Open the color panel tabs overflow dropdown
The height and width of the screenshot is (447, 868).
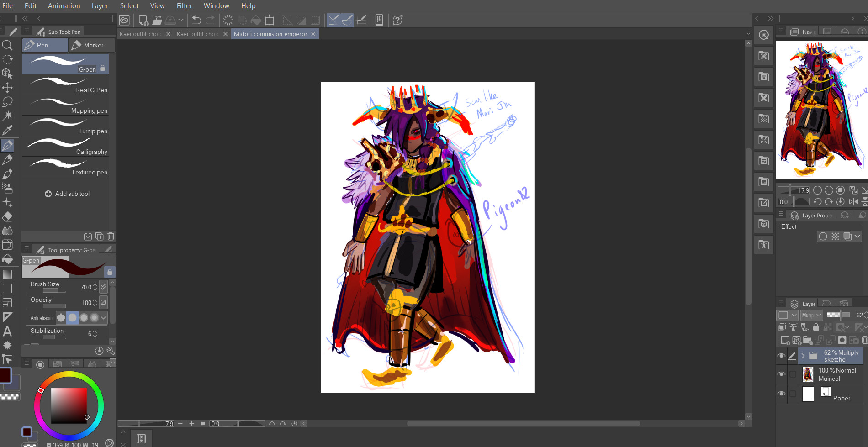(113, 363)
